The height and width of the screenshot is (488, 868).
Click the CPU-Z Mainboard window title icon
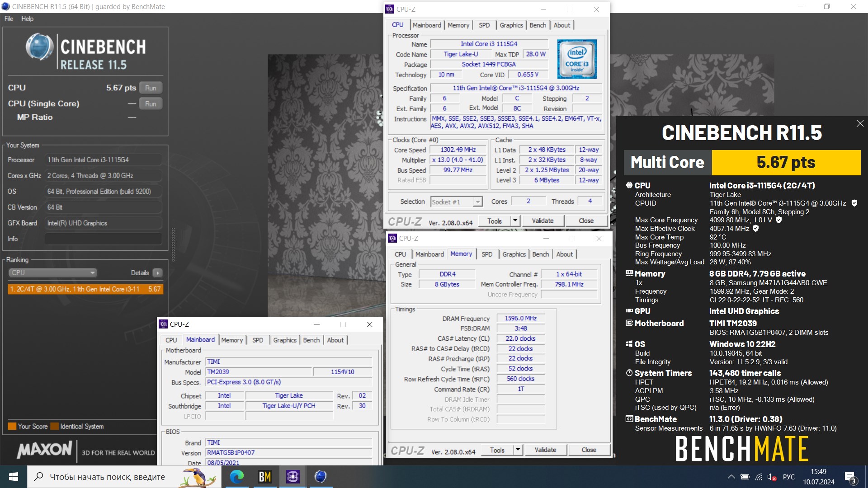pyautogui.click(x=163, y=324)
